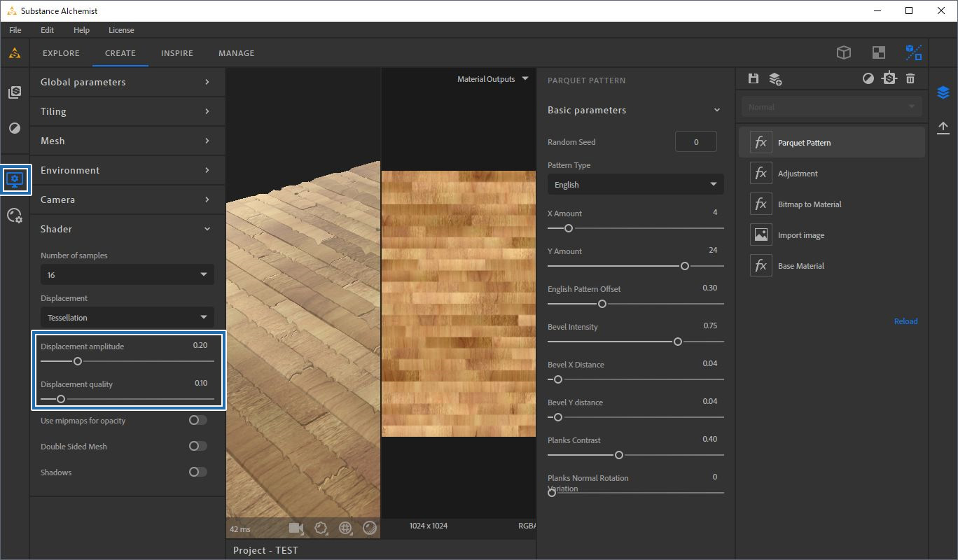This screenshot has width=958, height=560.
Task: Click the image icon of Import image layer
Action: (x=761, y=234)
